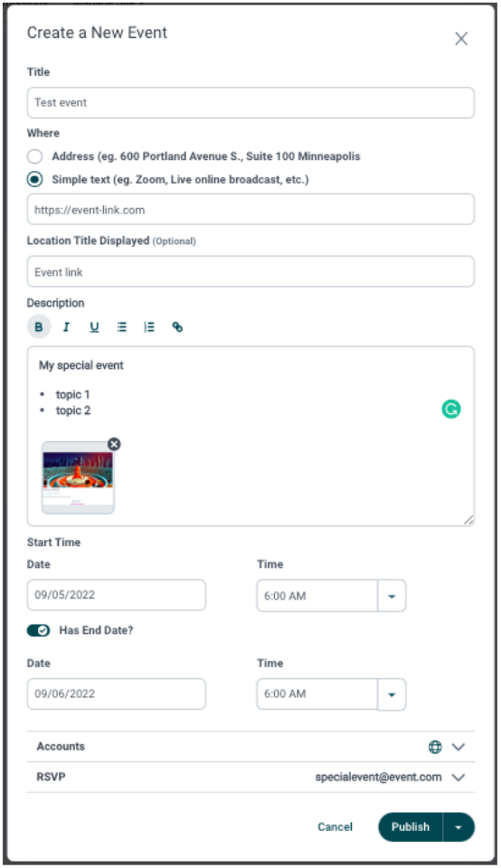Remove the attached image with X badge
The height and width of the screenshot is (868, 501).
point(114,444)
